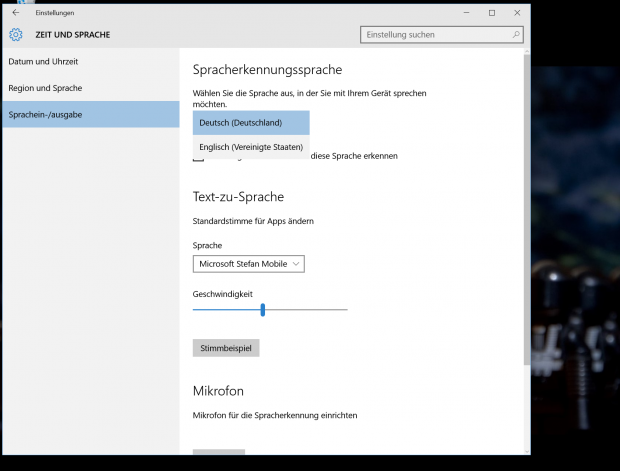Click the Geschwindigkeit slider handle
The width and height of the screenshot is (620, 471).
pos(263,310)
